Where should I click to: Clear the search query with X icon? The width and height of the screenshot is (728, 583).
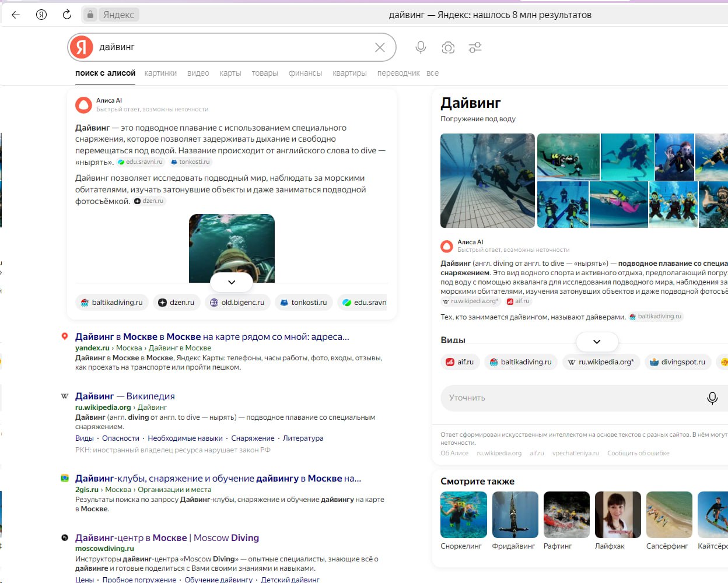(x=380, y=47)
